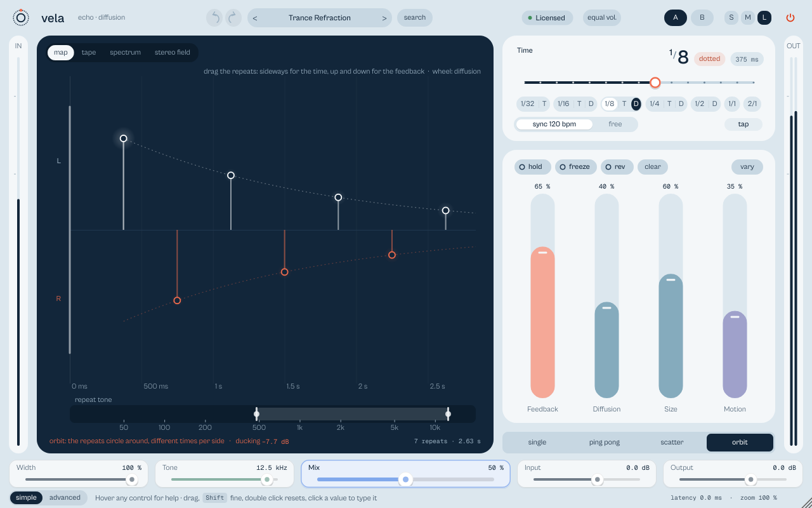The image size is (812, 508).
Task: Click the Mix slider knob
Action: coord(405,479)
